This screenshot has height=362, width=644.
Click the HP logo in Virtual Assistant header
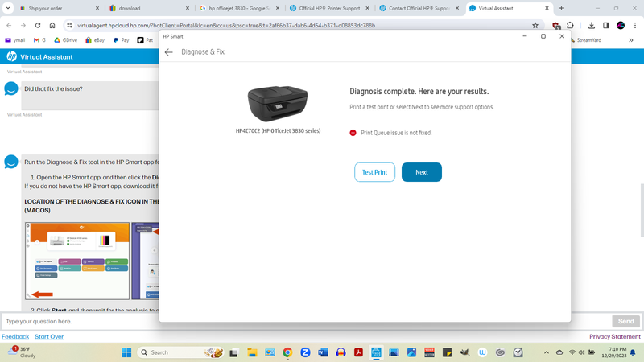[x=11, y=56]
